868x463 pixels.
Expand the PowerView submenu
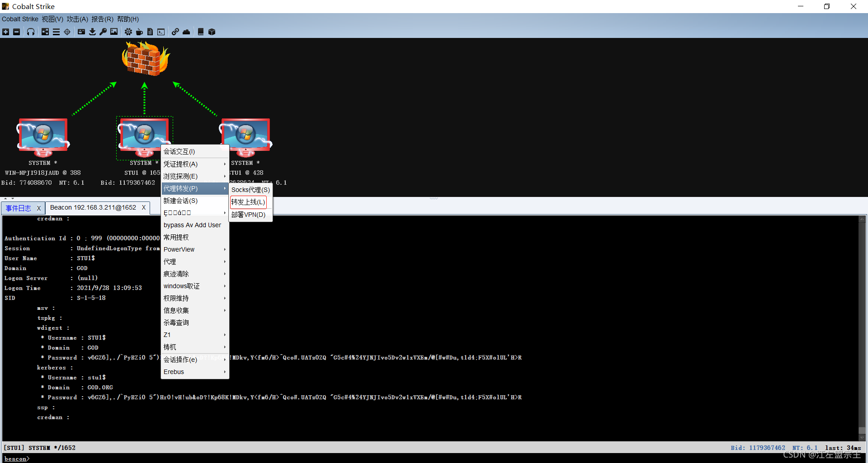(x=195, y=249)
